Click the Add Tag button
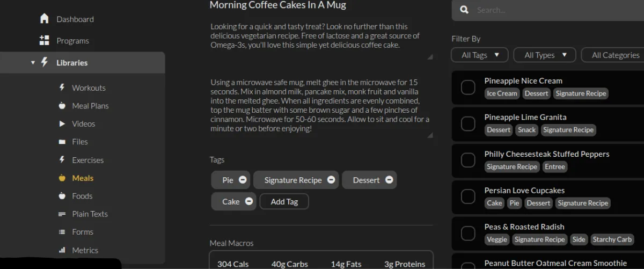 tap(284, 201)
